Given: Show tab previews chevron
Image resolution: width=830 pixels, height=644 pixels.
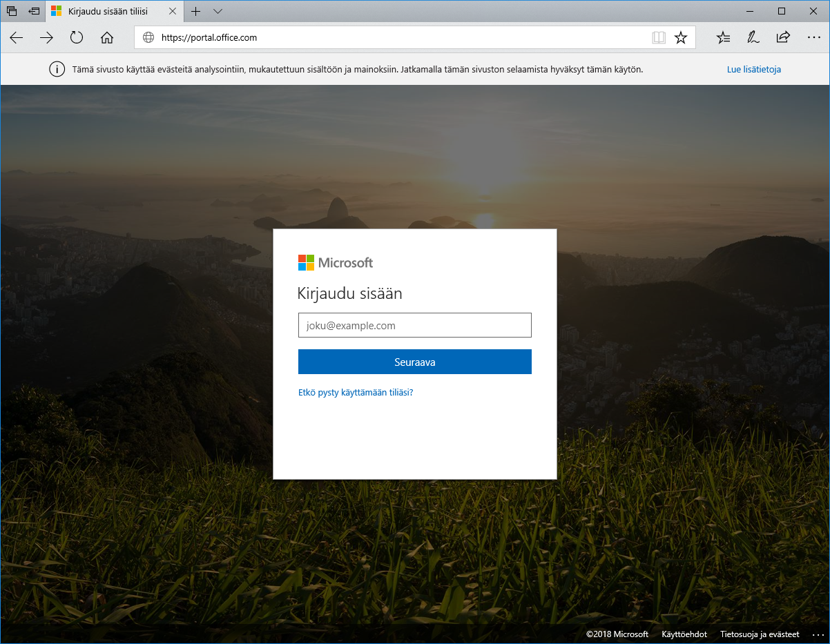Looking at the screenshot, I should 218,11.
